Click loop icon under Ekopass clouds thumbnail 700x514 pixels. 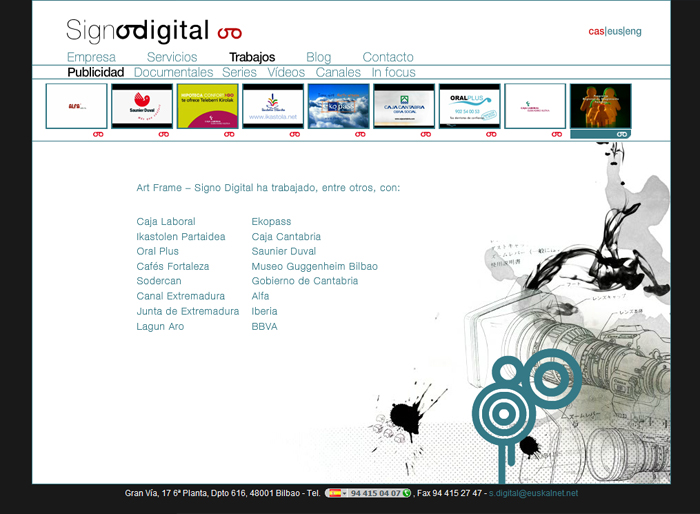click(x=360, y=134)
